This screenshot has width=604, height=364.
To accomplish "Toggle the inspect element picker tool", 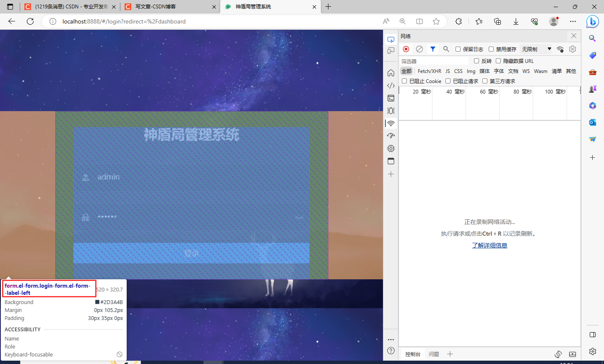I will click(x=391, y=40).
